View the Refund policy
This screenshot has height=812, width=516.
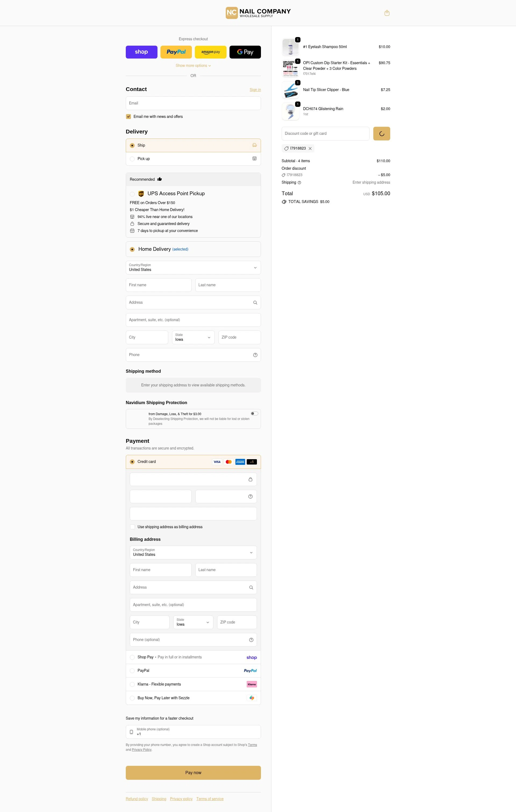point(137,799)
